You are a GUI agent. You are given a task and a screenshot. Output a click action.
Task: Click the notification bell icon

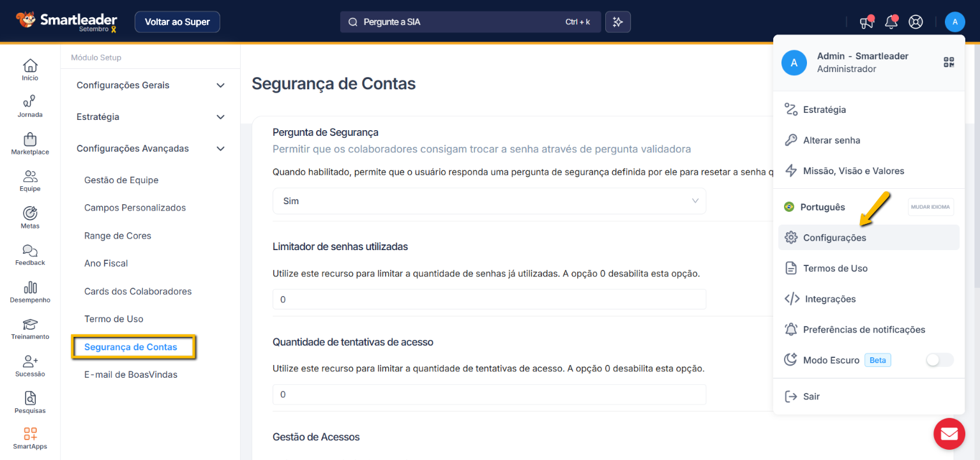[x=891, y=22]
